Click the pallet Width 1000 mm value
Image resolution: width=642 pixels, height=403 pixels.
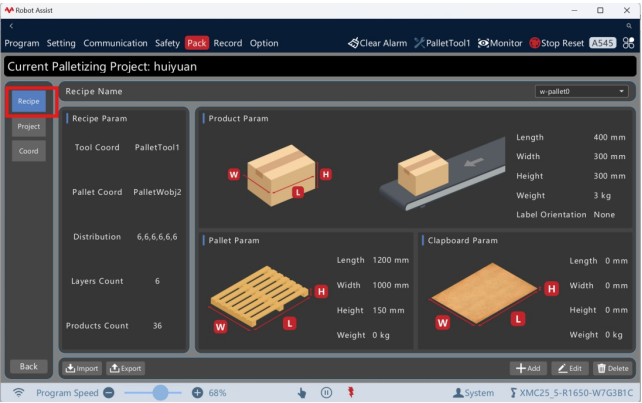391,285
